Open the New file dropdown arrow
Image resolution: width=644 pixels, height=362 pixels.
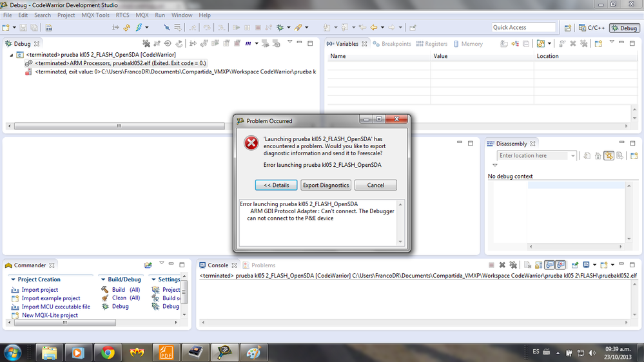(x=14, y=28)
